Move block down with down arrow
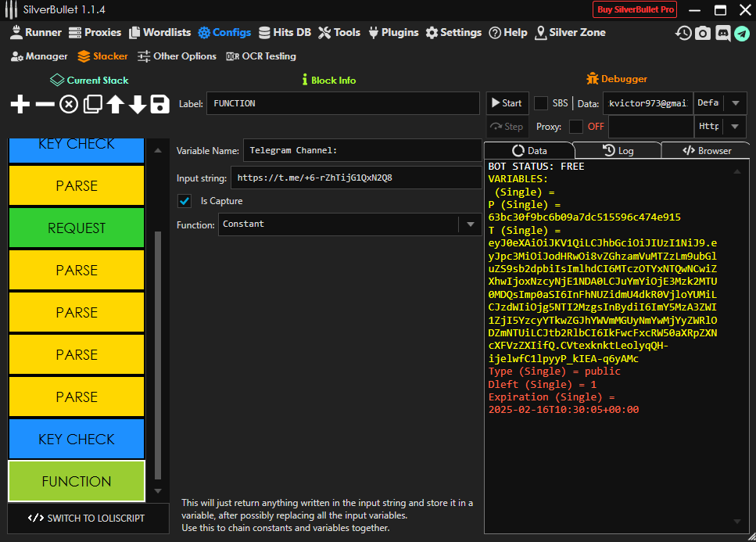This screenshot has width=756, height=542. click(x=138, y=104)
